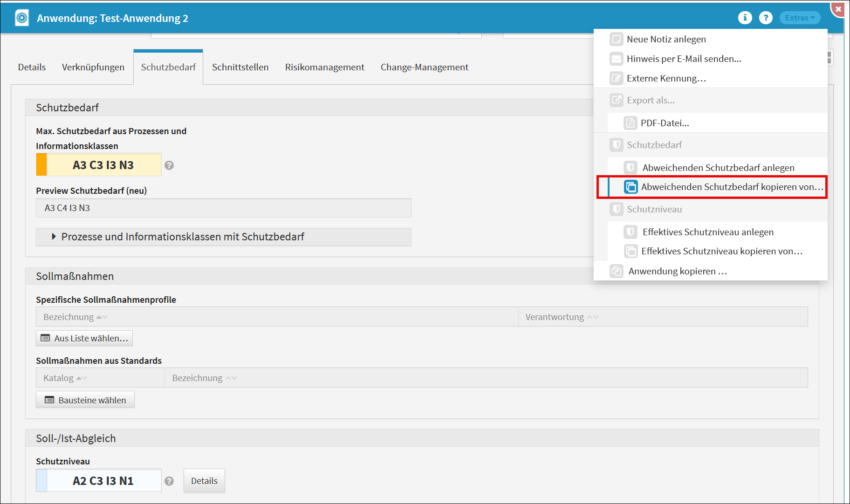Click the question mark help icon in header
The width and height of the screenshot is (850, 504).
tap(766, 18)
